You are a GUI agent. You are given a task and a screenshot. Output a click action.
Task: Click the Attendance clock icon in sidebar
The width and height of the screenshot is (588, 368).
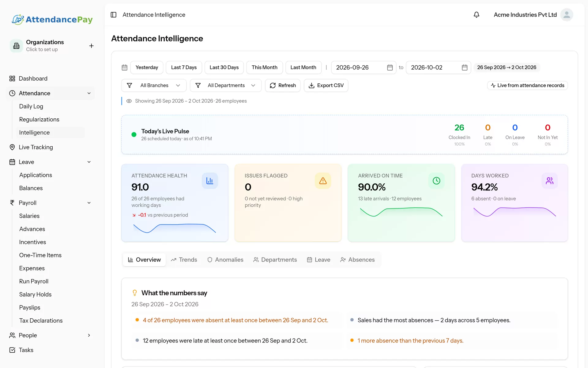12,93
